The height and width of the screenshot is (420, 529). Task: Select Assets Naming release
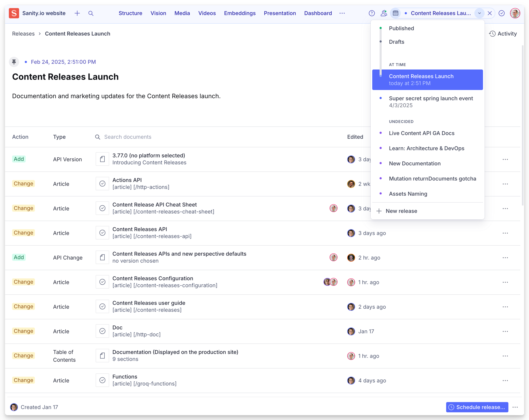(427, 194)
